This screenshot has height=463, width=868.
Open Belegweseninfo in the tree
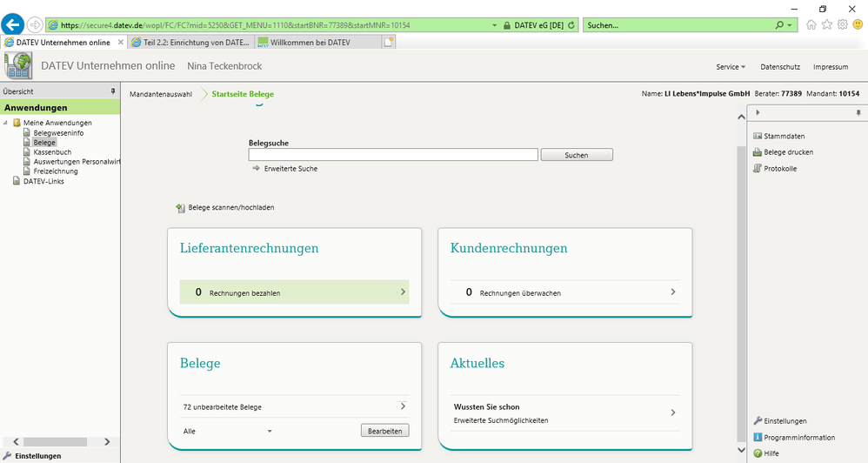pos(58,133)
